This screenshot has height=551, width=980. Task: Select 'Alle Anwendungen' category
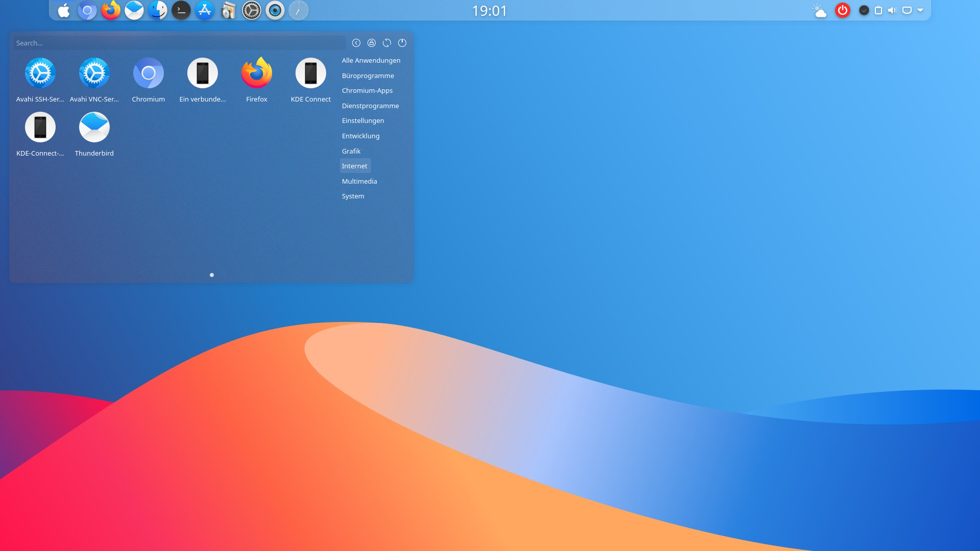(x=371, y=60)
